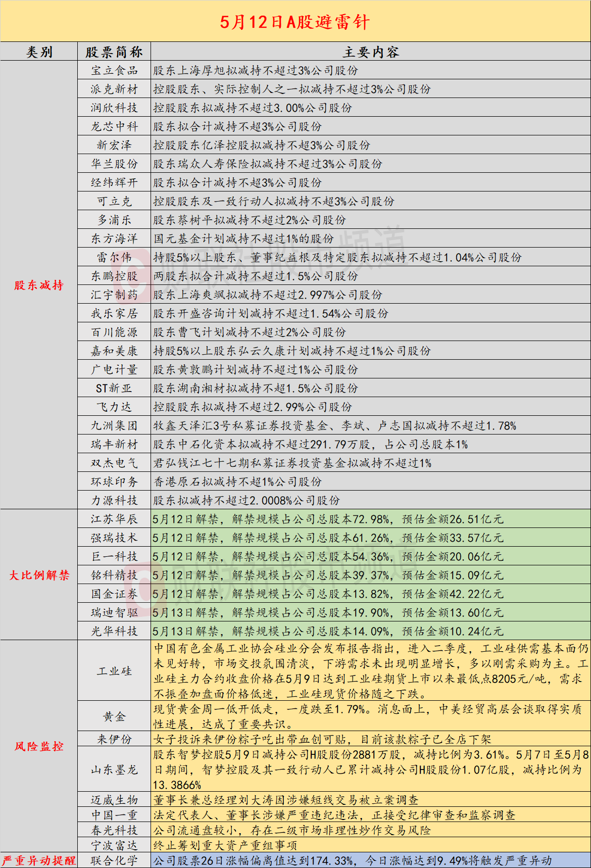Select stock name 广电计量
591x868 pixels.
[114, 369]
